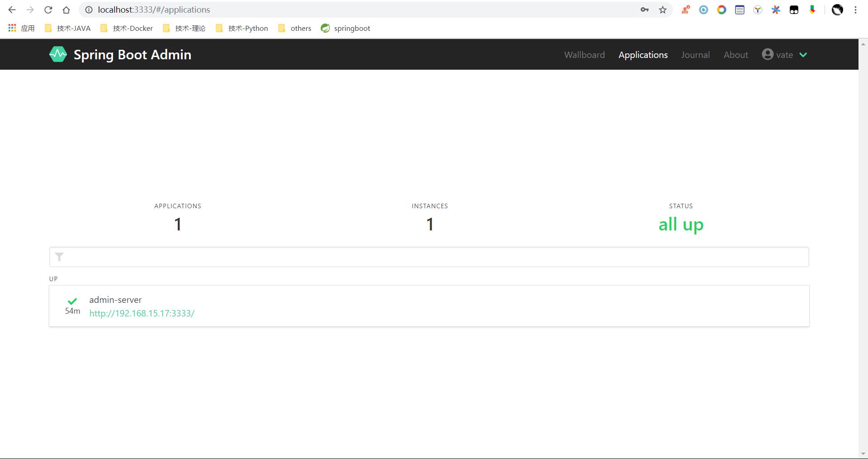
Task: Click the browser forward arrow
Action: click(30, 10)
